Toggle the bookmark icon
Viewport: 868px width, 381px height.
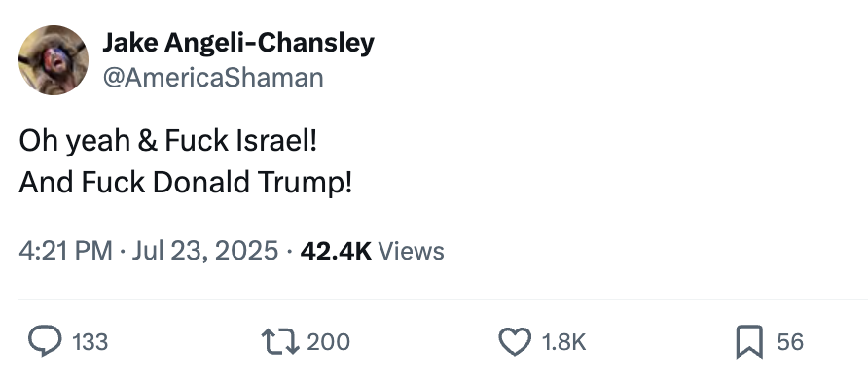(x=749, y=342)
